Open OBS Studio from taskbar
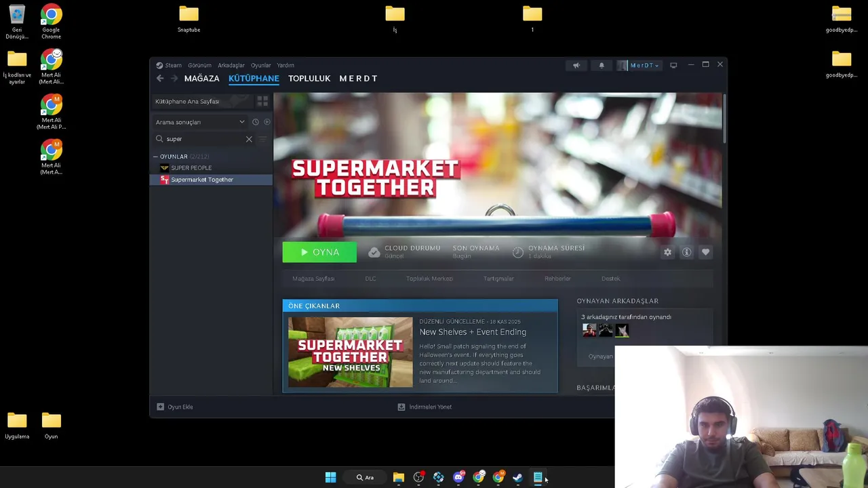This screenshot has height=488, width=868. click(418, 477)
